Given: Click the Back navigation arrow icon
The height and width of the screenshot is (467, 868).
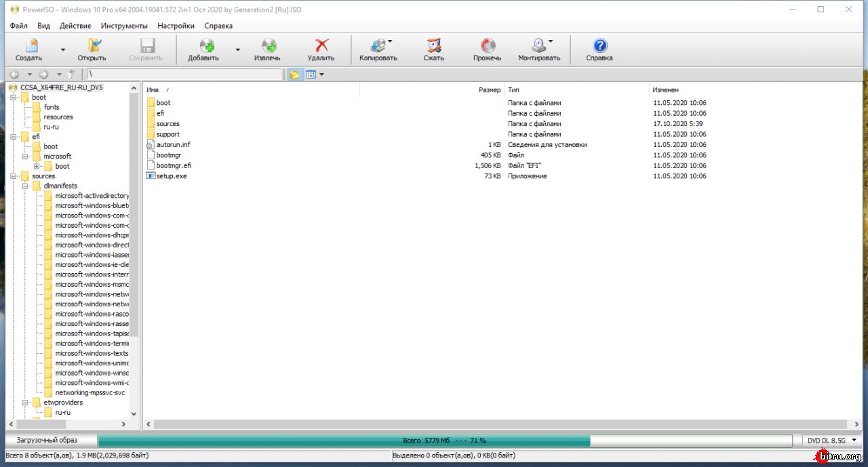Looking at the screenshot, I should 14,75.
